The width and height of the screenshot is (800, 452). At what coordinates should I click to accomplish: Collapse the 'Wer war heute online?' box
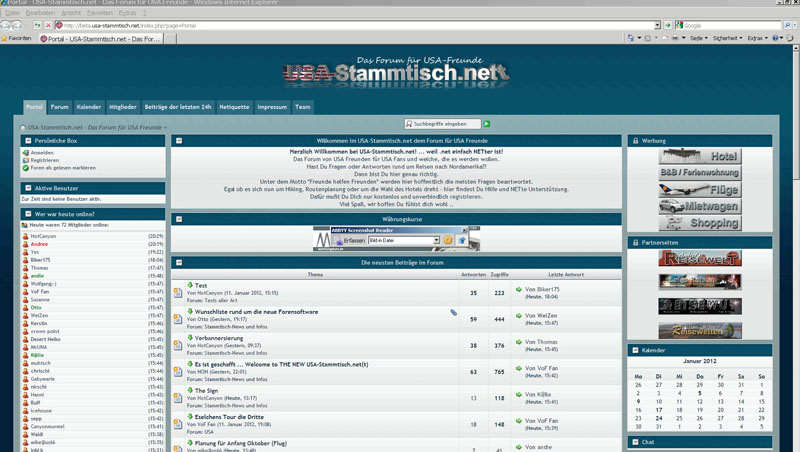pos(27,214)
